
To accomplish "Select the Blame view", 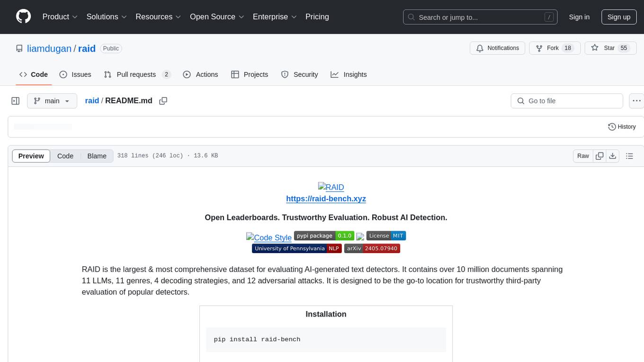I will pyautogui.click(x=97, y=156).
